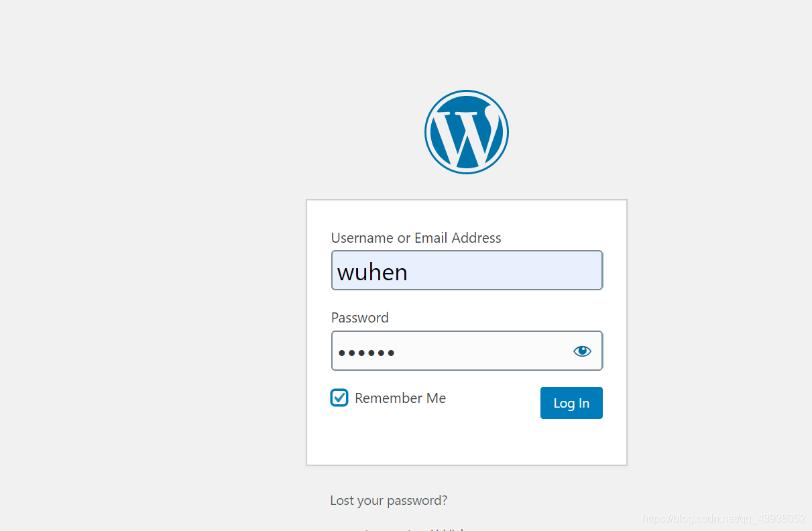Click the WordPress logo above the form
The image size is (812, 531).
pos(467,132)
